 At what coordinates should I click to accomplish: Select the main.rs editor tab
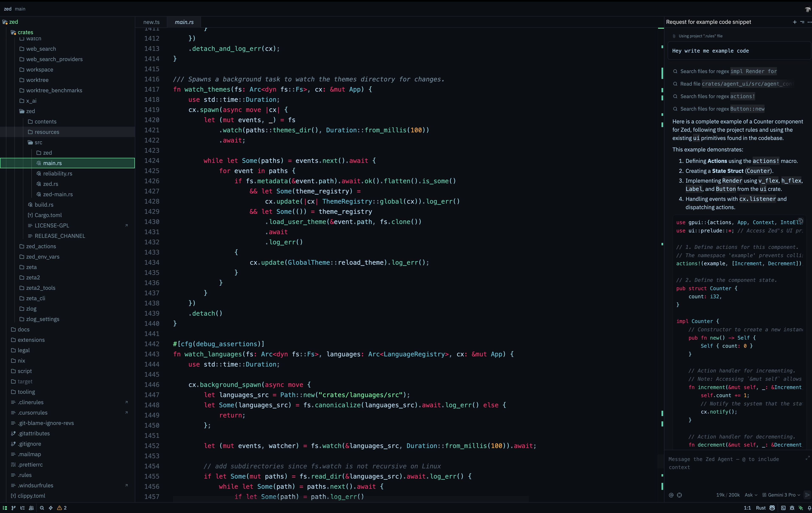coord(184,22)
